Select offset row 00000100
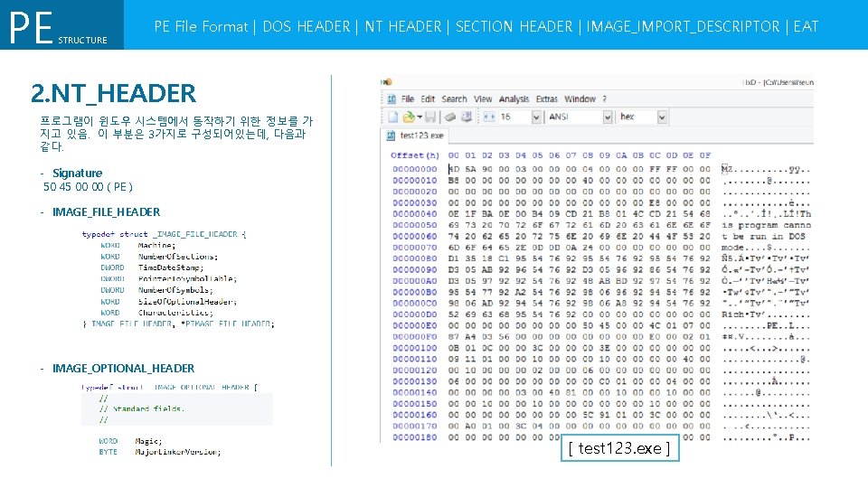The image size is (868, 488). tap(415, 348)
